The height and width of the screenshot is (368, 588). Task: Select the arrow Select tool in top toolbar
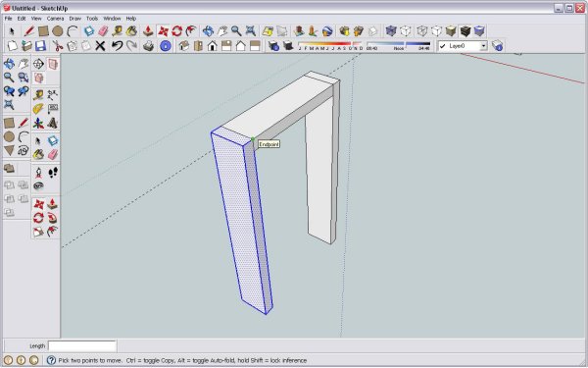click(x=12, y=31)
